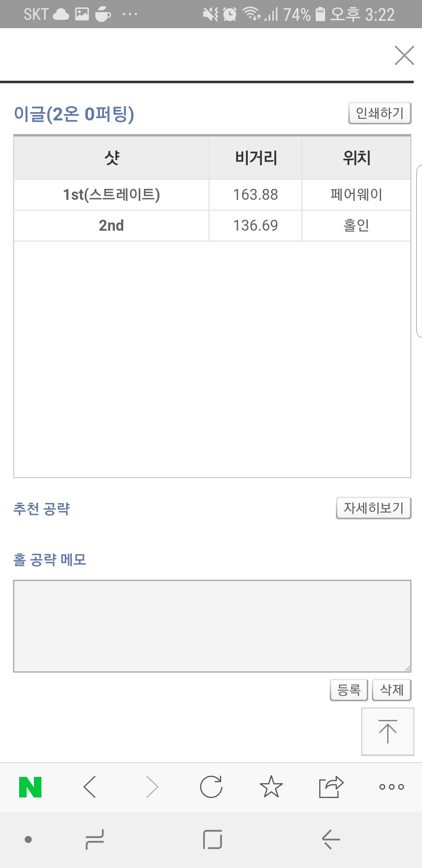
Task: Open the share icon in toolbar
Action: coord(331,787)
